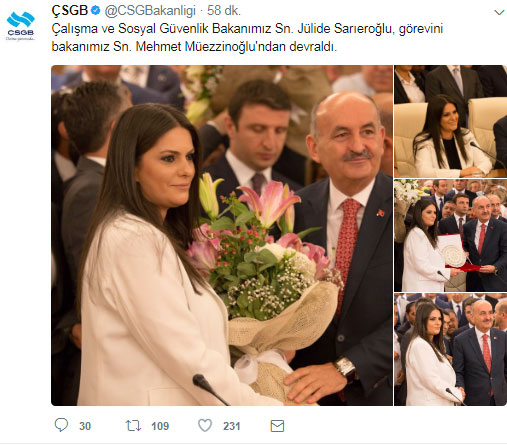Open middle-right photo with red plaque
507x446 pixels.
[450, 235]
